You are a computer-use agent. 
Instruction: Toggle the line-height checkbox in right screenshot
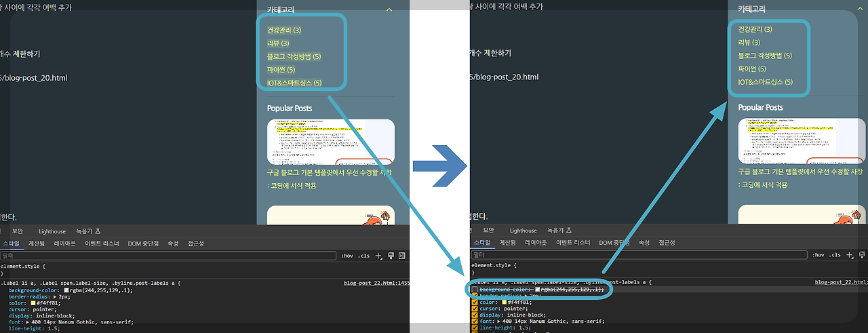(475, 328)
